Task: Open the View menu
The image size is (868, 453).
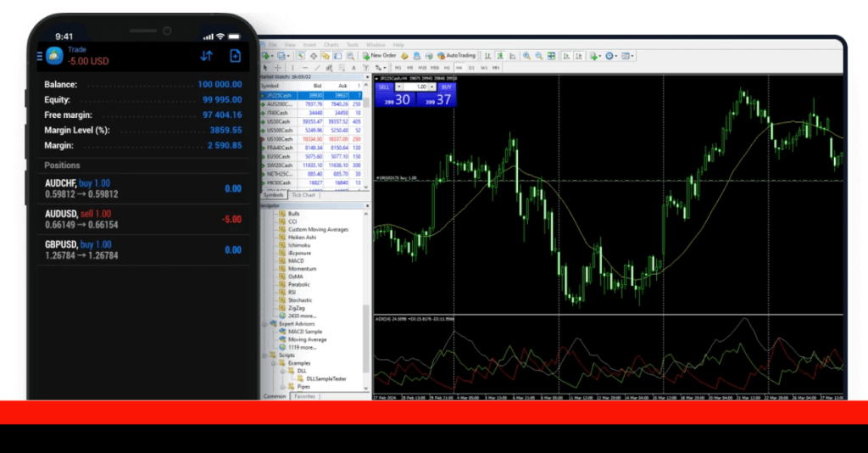Action: [x=290, y=45]
